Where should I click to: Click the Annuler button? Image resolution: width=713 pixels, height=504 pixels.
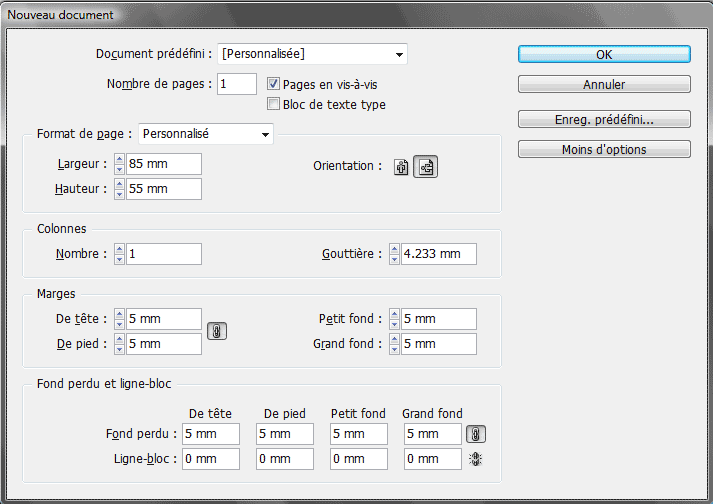tap(604, 85)
